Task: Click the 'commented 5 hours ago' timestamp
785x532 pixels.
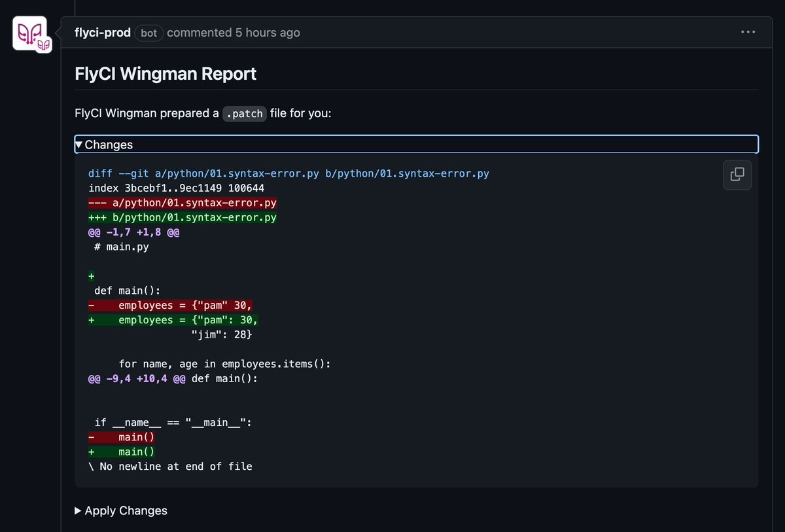Action: (234, 32)
